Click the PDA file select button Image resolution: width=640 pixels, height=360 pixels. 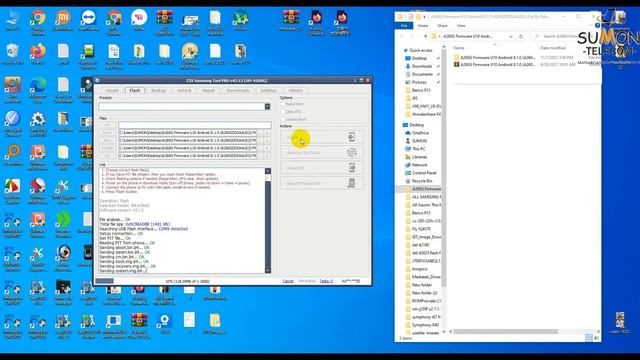(x=107, y=140)
